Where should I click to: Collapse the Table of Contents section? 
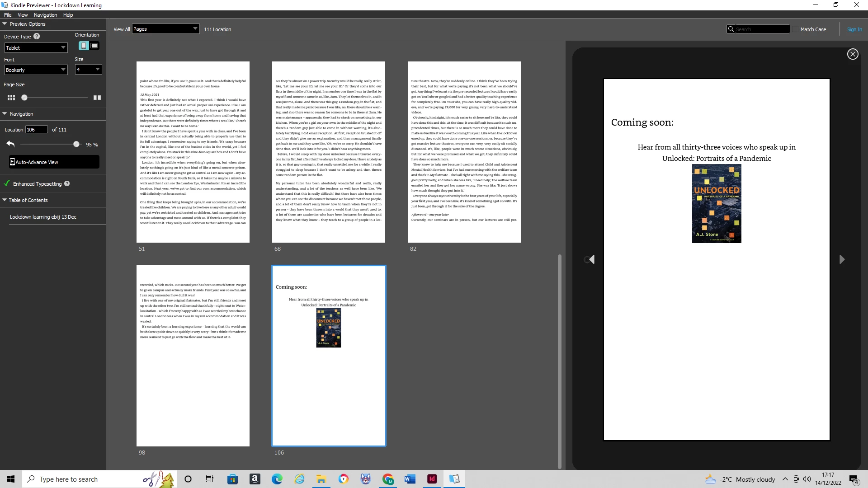click(5, 200)
